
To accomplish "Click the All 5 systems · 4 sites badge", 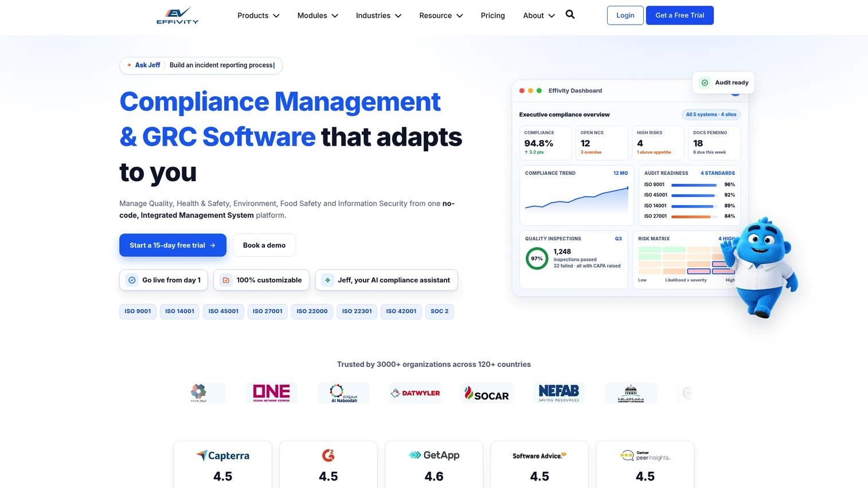I will pos(711,115).
